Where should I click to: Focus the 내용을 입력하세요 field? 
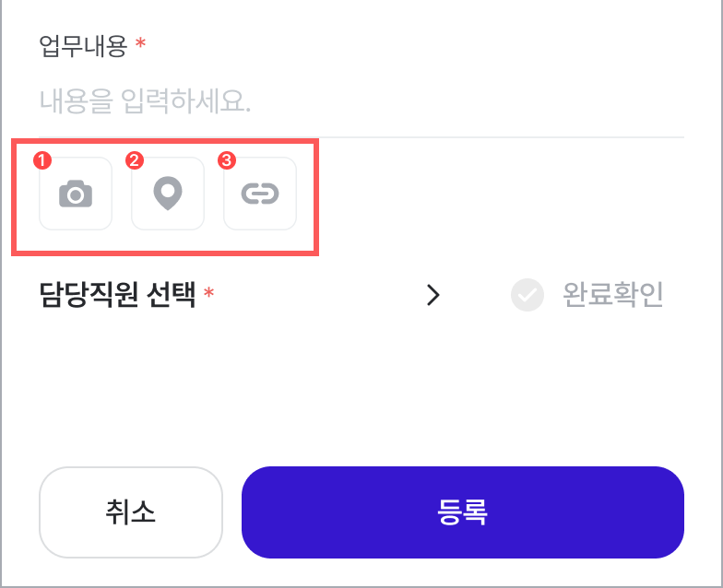click(361, 101)
